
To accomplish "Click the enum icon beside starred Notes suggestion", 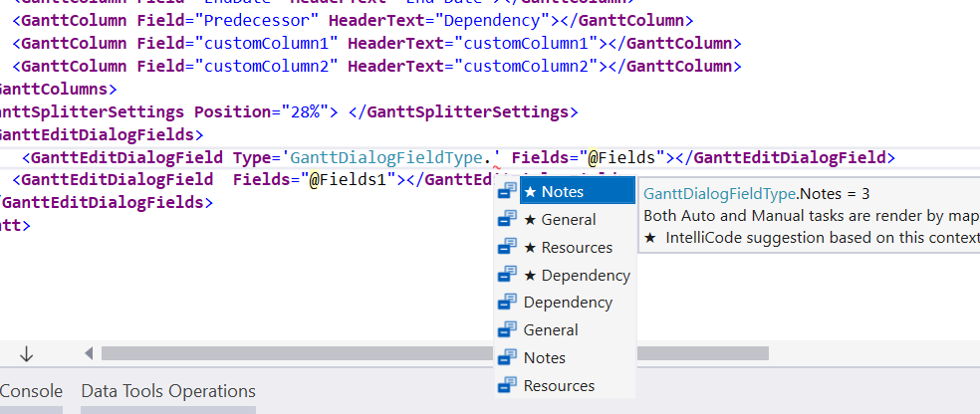I will [x=508, y=191].
